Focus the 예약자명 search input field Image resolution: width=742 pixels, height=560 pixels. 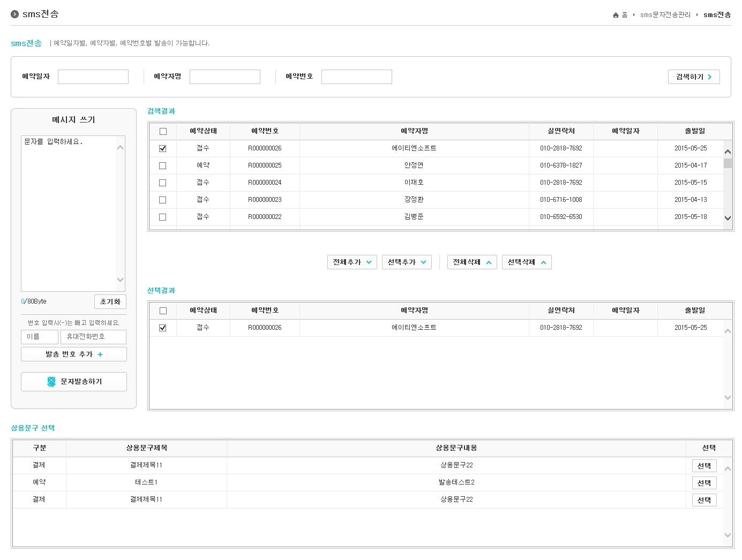coord(224,77)
